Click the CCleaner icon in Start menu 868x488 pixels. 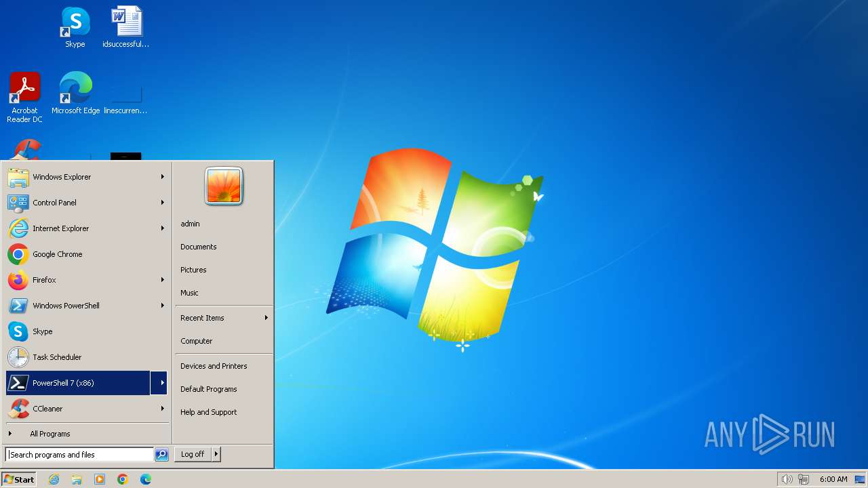click(x=18, y=409)
